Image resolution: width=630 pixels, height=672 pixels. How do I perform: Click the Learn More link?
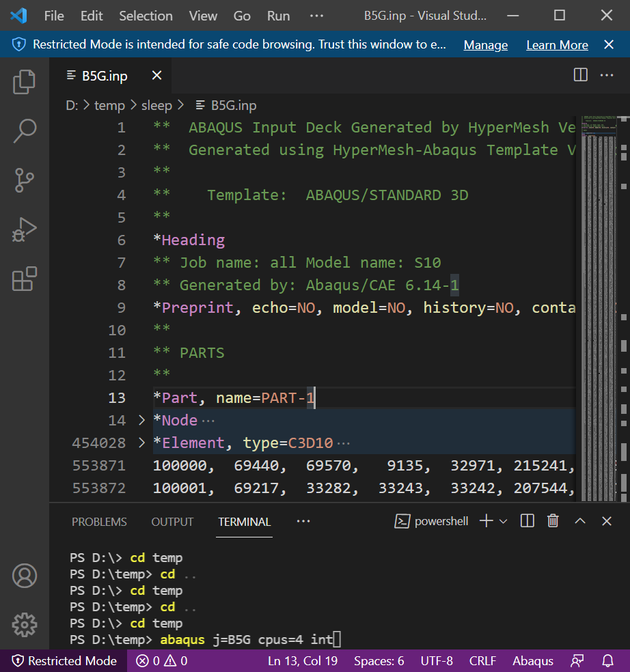click(557, 45)
